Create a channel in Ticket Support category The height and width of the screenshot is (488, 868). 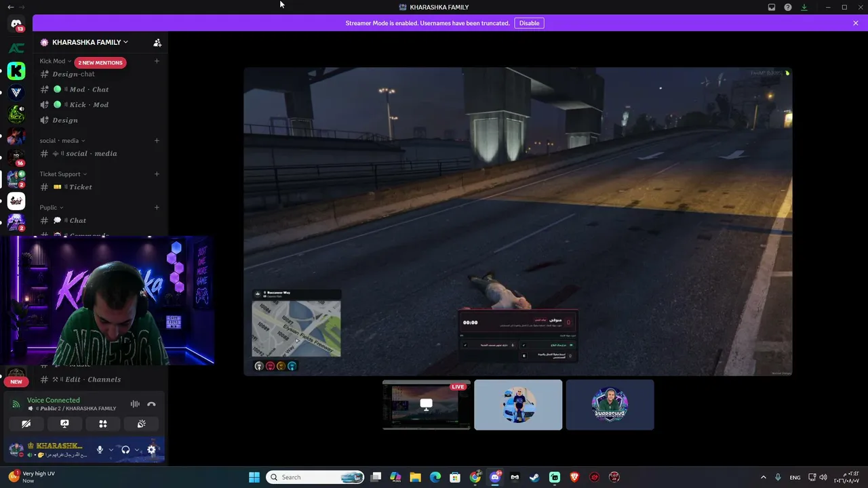pyautogui.click(x=157, y=174)
